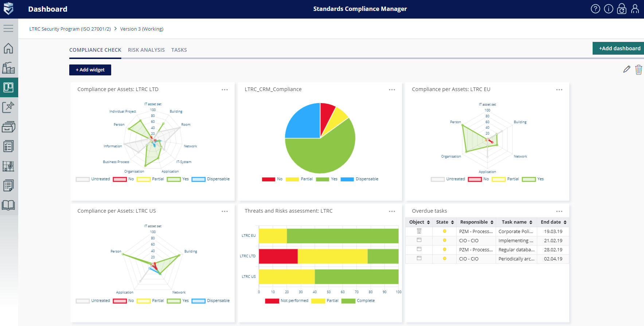
Task: Toggle Yes legend in pie chart
Action: click(x=327, y=179)
